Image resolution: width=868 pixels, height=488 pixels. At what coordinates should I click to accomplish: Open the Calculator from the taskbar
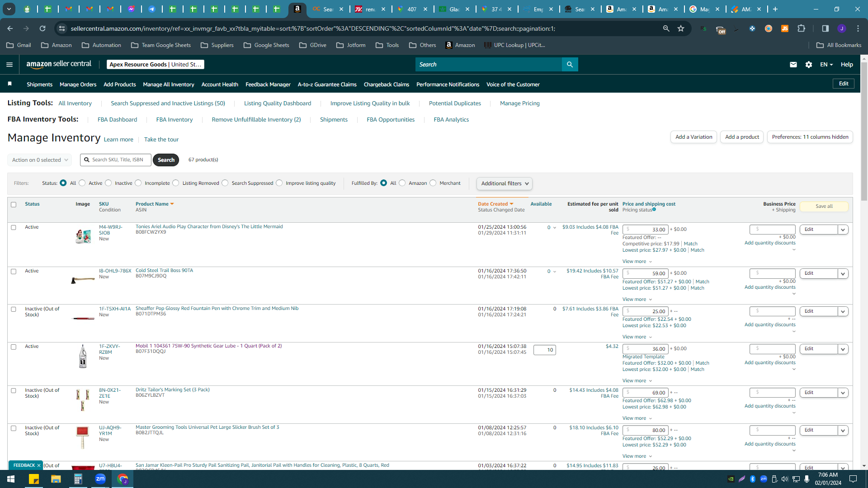pos(78,479)
